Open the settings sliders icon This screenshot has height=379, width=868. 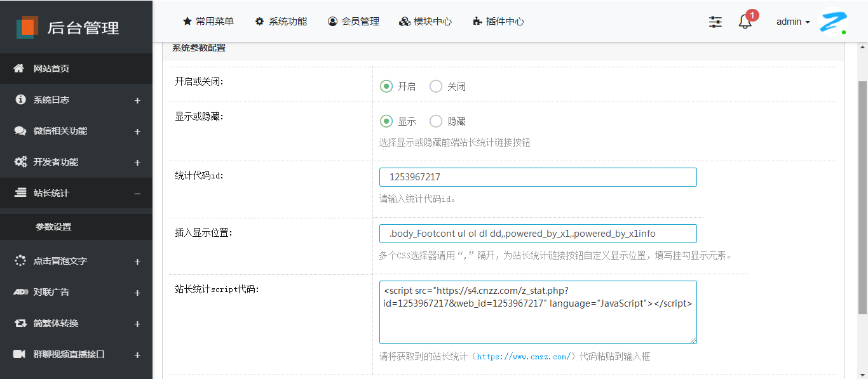coord(715,22)
